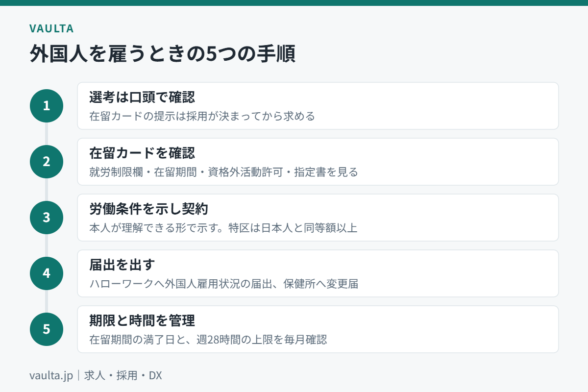This screenshot has height=392, width=588.
Task: Click the step title 選考は口頭で確認
Action: (142, 97)
